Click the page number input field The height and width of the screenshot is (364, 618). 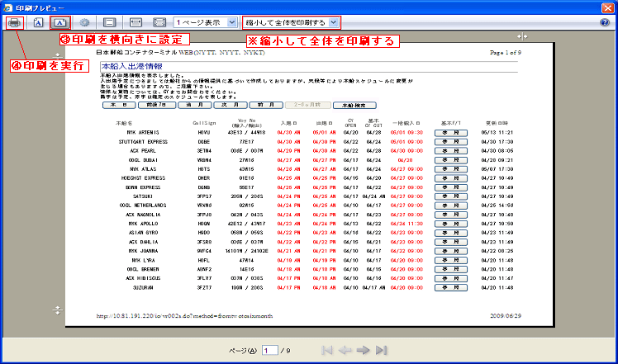(270, 351)
